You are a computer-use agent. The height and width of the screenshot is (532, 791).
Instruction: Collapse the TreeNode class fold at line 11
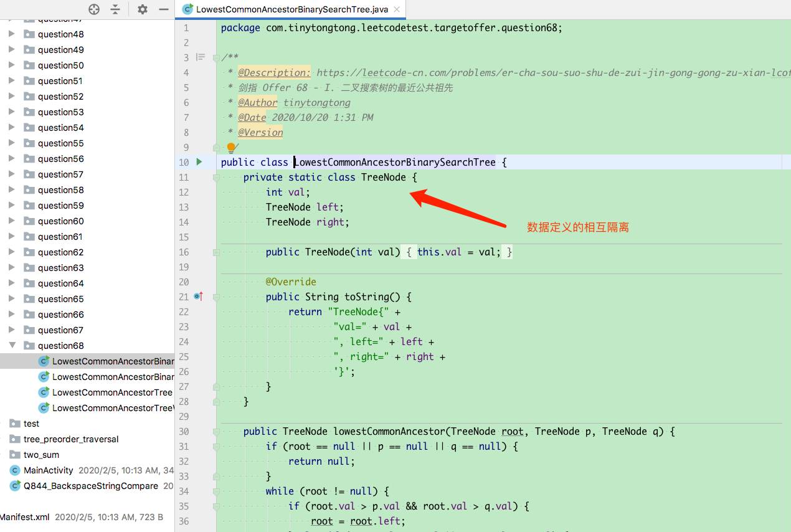216,177
